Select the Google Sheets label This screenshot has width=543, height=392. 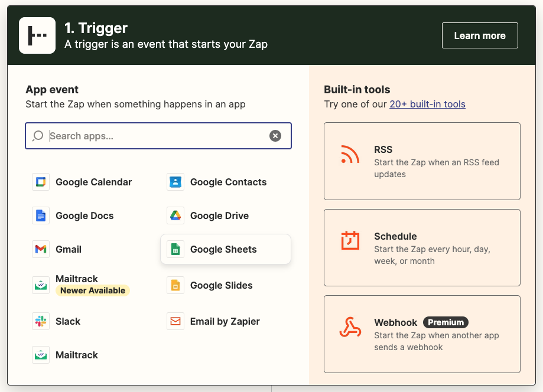223,249
